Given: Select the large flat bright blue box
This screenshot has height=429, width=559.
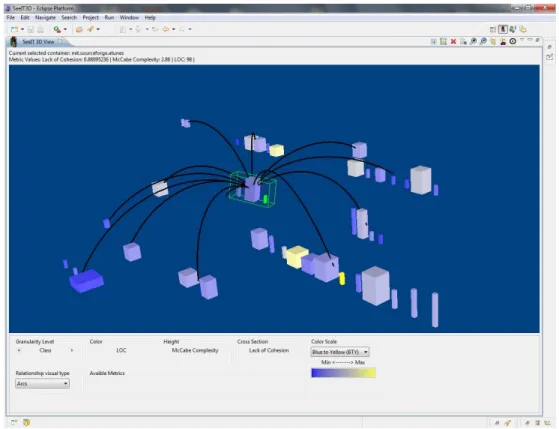Looking at the screenshot, I should 87,281.
